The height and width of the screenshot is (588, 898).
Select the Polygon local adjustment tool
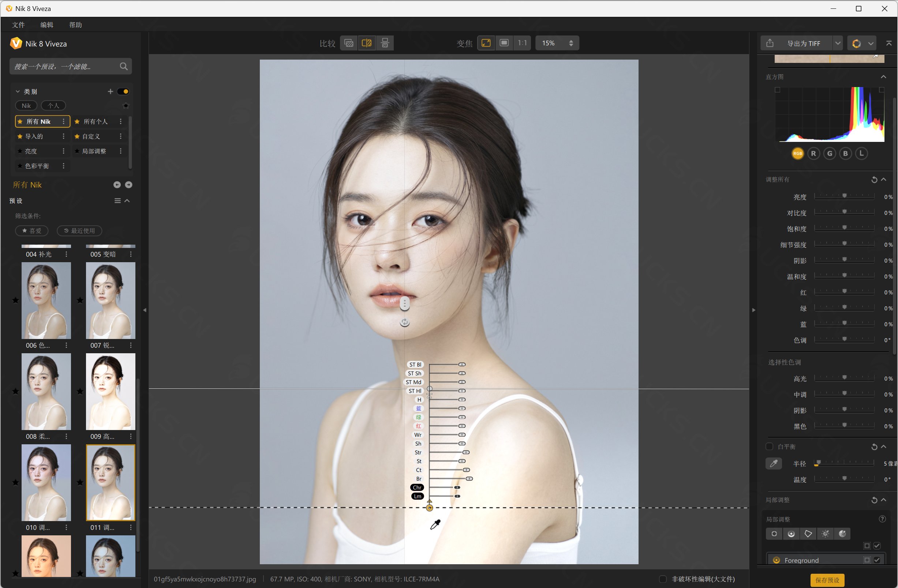pos(808,534)
